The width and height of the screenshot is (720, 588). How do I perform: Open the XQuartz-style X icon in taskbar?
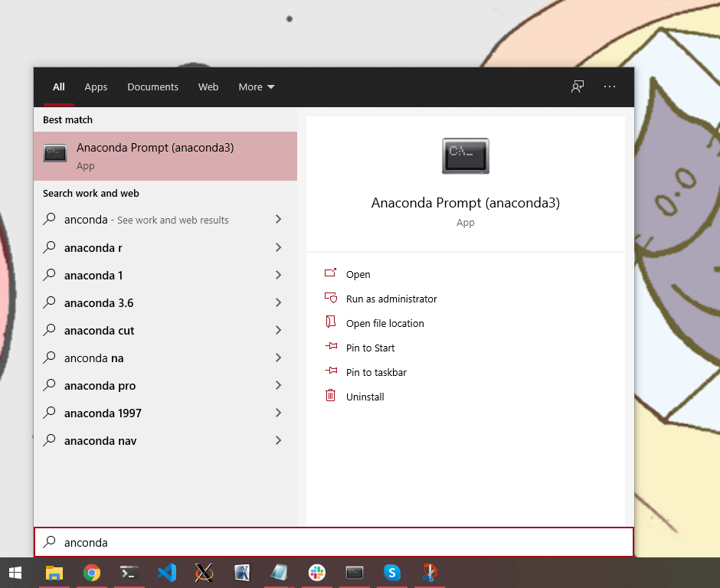[204, 573]
